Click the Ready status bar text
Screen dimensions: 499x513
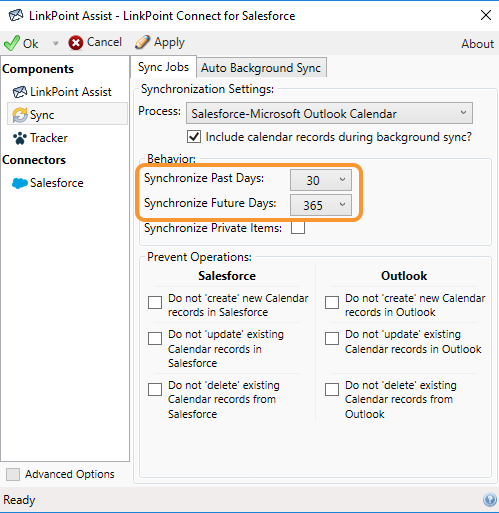click(x=19, y=500)
